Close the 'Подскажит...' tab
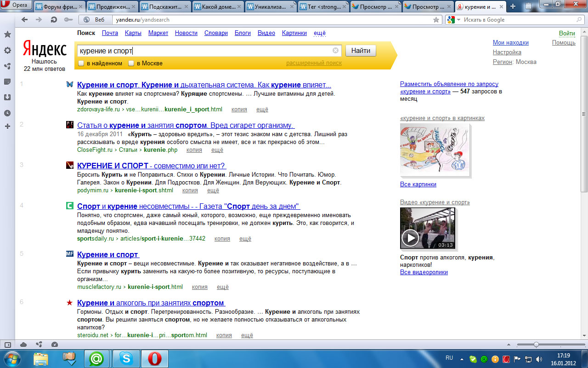 point(186,6)
